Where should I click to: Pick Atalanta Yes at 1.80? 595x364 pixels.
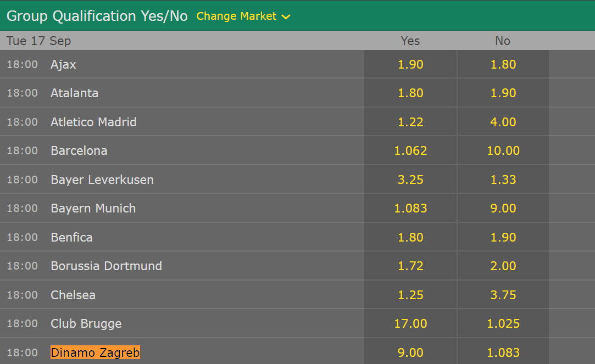[410, 93]
